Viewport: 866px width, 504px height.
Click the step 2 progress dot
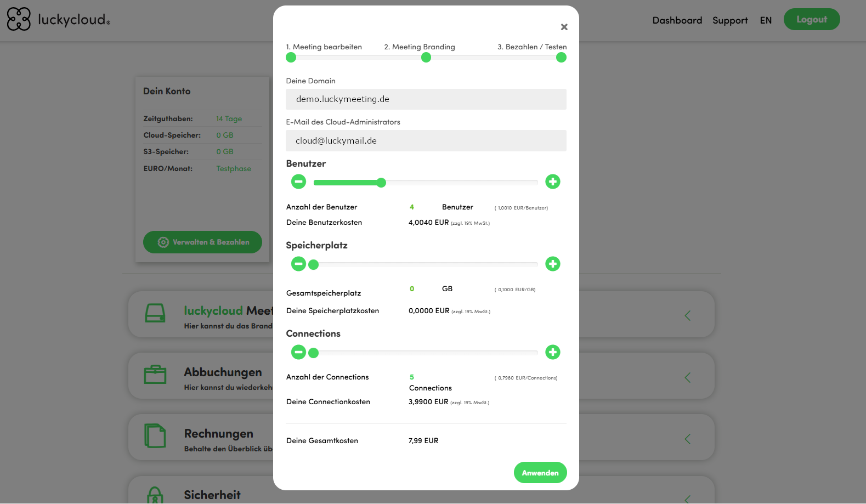(426, 58)
